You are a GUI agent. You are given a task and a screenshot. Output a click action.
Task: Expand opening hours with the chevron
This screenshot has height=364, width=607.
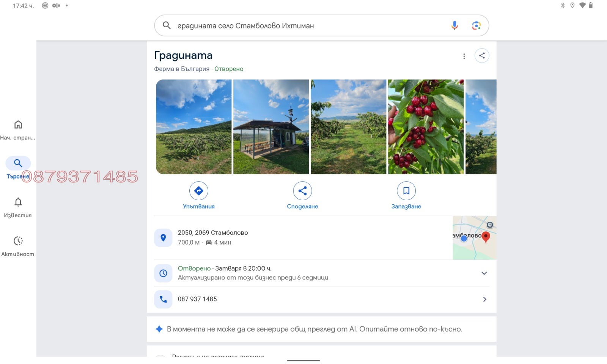click(x=484, y=273)
